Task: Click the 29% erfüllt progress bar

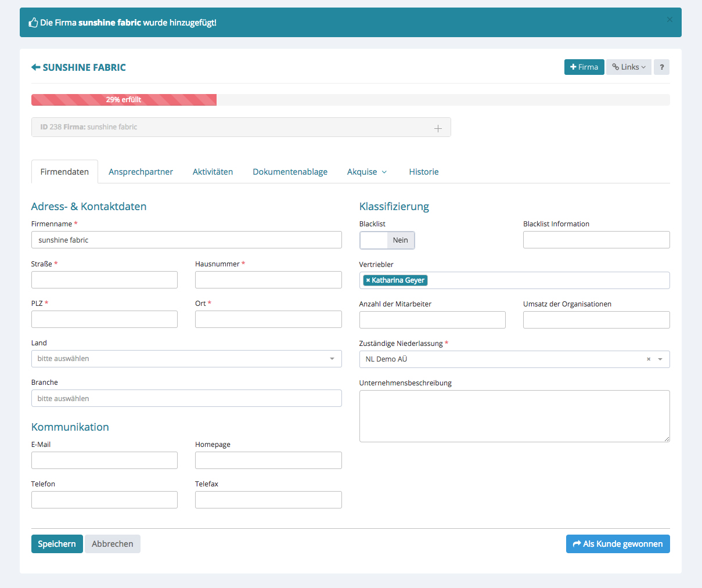Action: pyautogui.click(x=124, y=100)
